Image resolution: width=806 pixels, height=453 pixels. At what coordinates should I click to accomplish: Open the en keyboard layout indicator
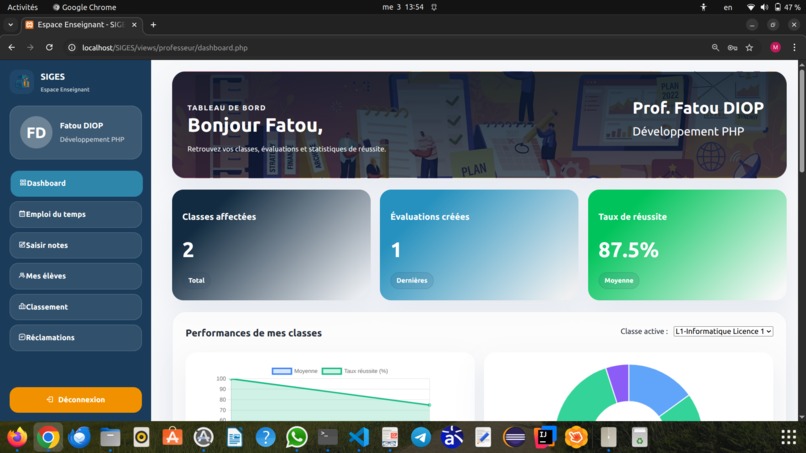pos(728,7)
